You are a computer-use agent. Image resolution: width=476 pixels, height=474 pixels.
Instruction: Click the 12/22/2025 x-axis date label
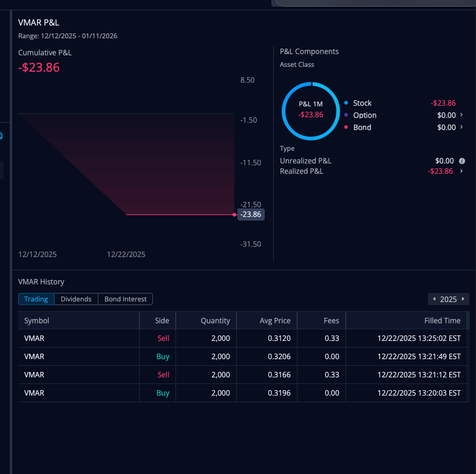tap(126, 254)
